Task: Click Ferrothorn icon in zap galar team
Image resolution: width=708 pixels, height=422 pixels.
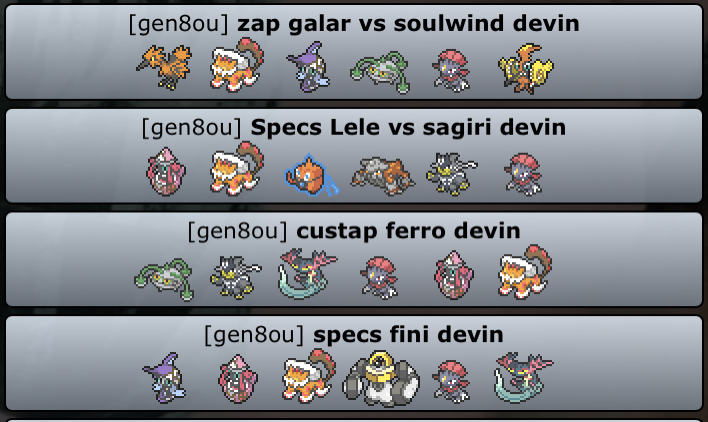Action: 381,72
